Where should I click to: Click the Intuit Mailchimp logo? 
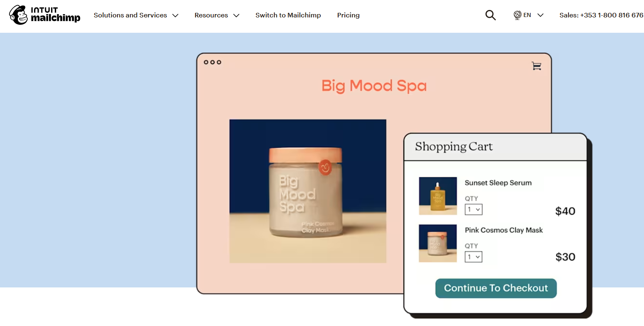pos(45,15)
